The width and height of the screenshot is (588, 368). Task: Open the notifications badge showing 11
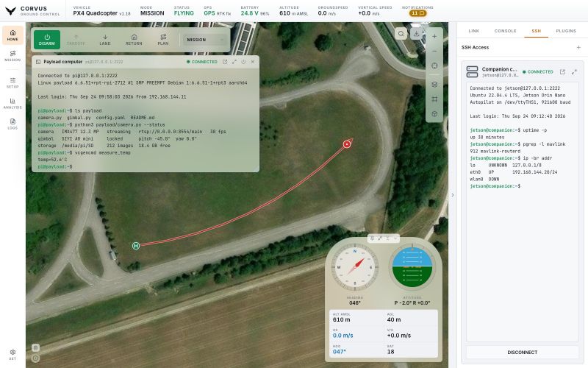(417, 13)
